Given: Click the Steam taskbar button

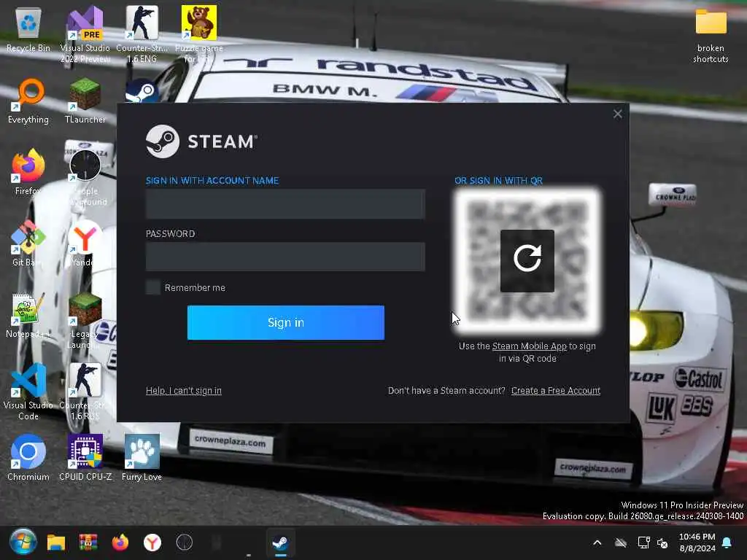Looking at the screenshot, I should (280, 542).
